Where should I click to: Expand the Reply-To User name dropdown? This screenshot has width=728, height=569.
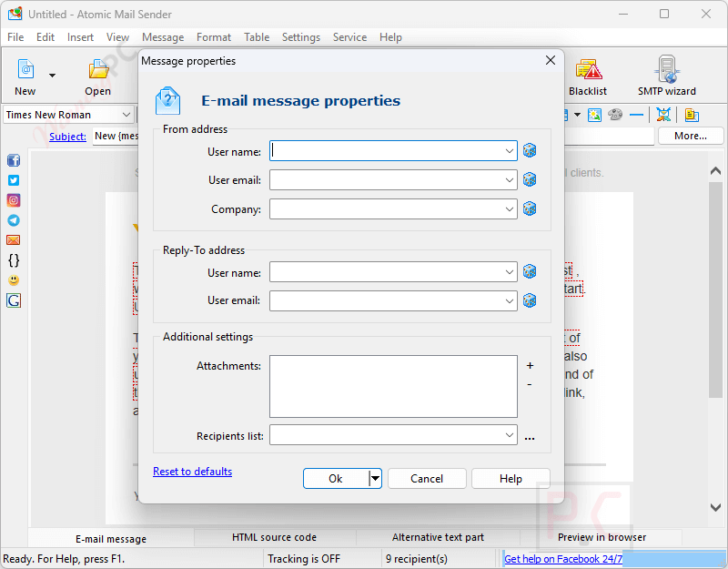(510, 271)
